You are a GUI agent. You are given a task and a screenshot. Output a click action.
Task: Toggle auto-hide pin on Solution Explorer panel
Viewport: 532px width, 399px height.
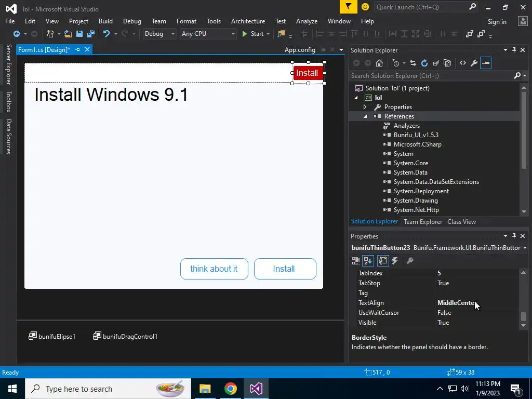514,50
